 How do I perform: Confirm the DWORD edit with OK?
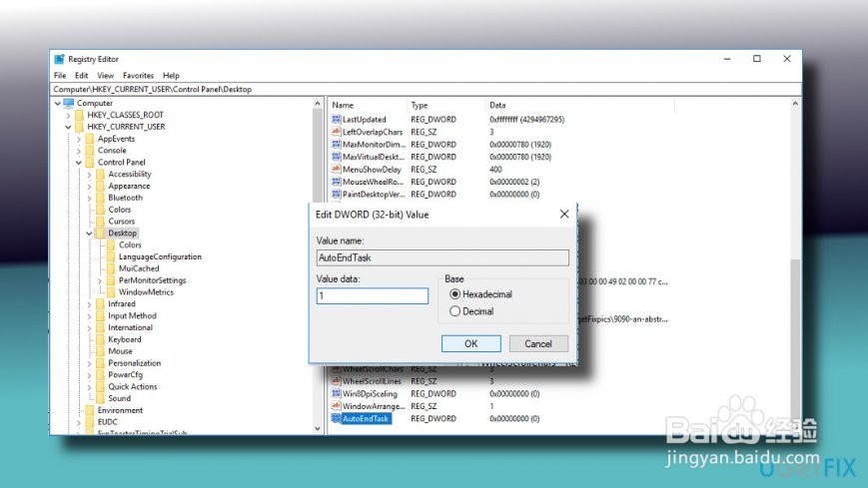471,343
